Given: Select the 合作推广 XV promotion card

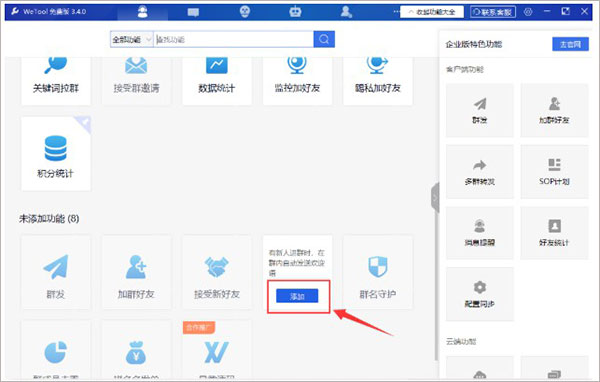Looking at the screenshot, I should coord(217,350).
